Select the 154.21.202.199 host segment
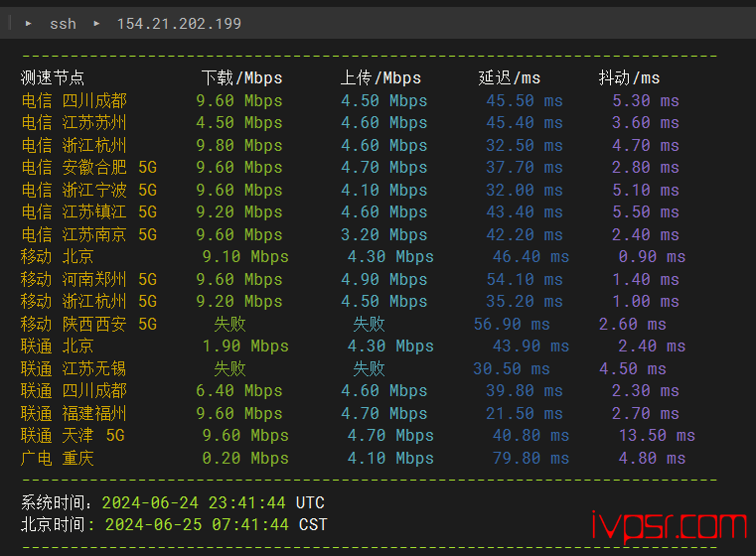The height and width of the screenshot is (556, 756). coord(179,23)
